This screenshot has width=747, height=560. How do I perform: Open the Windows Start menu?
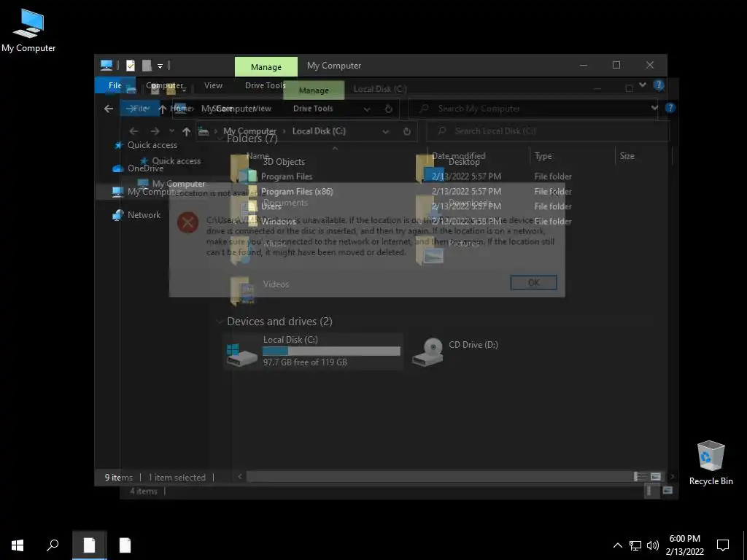click(x=18, y=545)
